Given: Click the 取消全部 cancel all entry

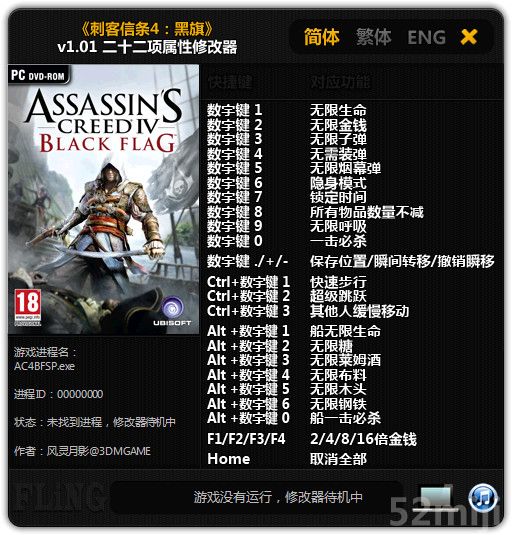Looking at the screenshot, I should (338, 459).
